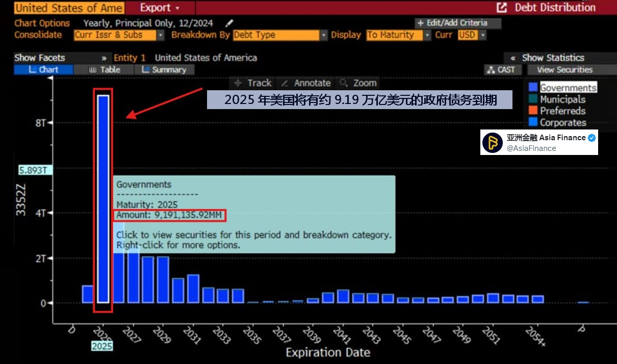Screen dimensions: 617x364
Task: Click the highlighted 2025 x-axis label
Action: pos(102,346)
